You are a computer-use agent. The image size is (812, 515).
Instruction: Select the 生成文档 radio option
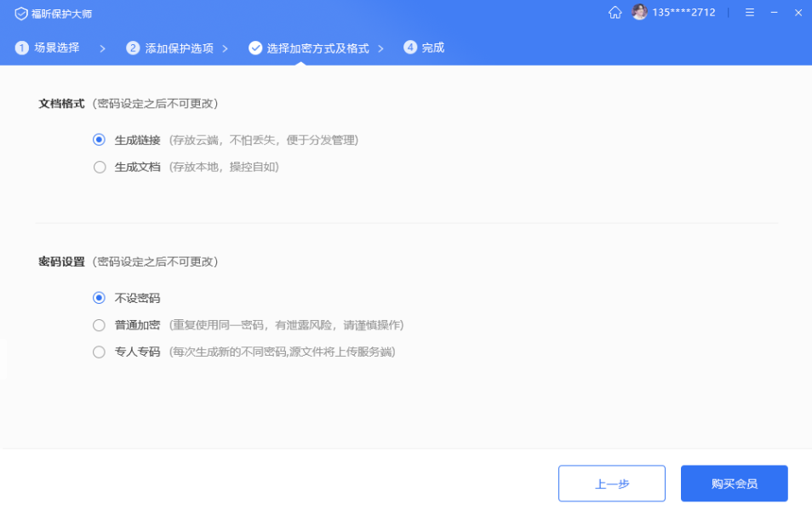pyautogui.click(x=100, y=167)
